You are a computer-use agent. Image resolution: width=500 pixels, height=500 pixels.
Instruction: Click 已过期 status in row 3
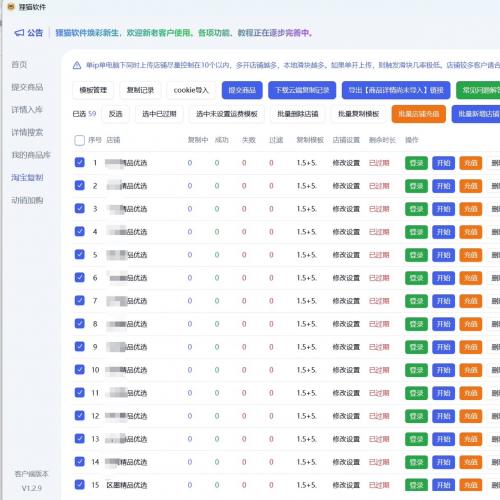click(x=379, y=209)
